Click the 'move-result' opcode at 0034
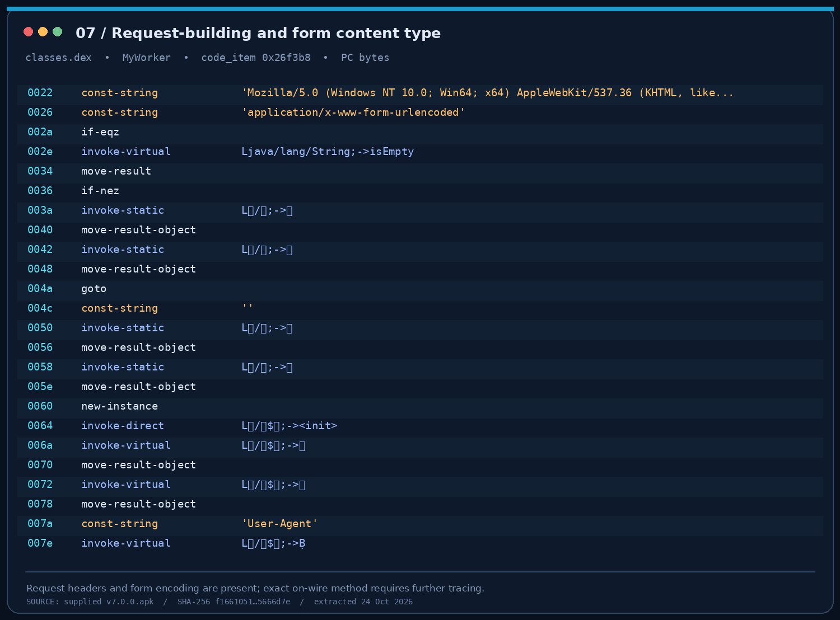 (116, 171)
